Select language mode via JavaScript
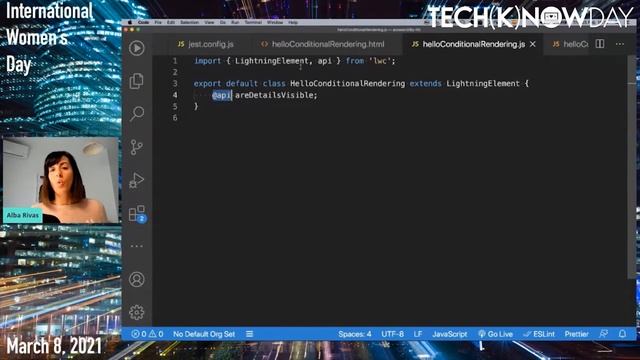Viewport: 640px width, 360px height. (449, 334)
